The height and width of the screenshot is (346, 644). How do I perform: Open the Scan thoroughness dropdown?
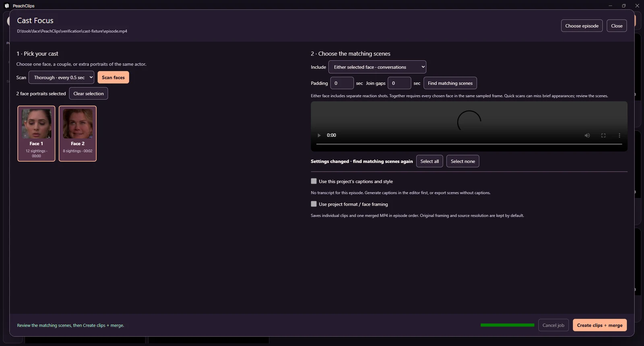pos(61,77)
